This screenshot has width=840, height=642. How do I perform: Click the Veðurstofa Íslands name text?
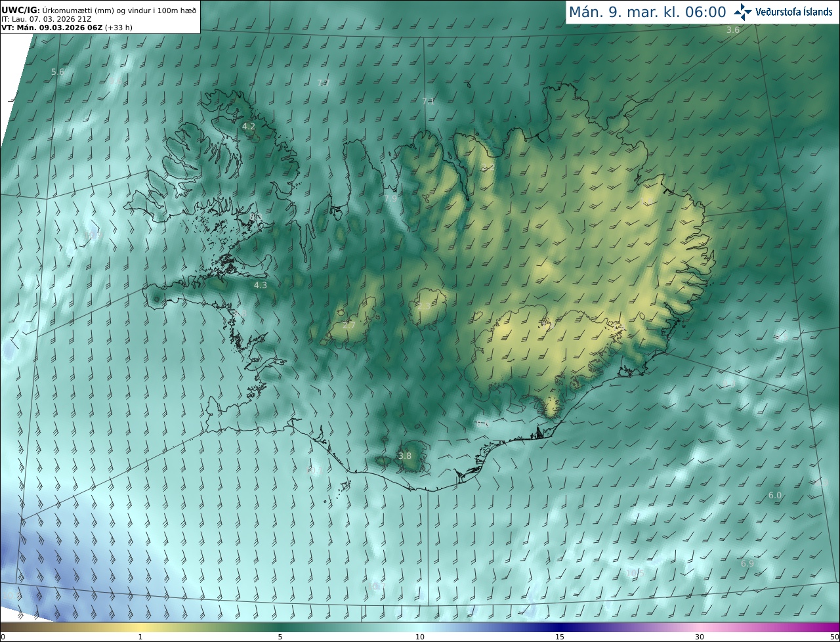click(x=794, y=12)
